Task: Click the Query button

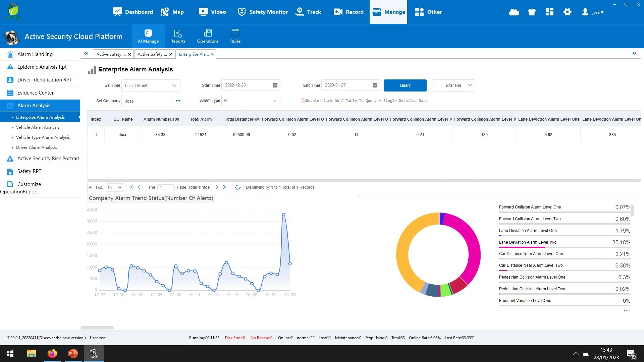Action: point(405,85)
